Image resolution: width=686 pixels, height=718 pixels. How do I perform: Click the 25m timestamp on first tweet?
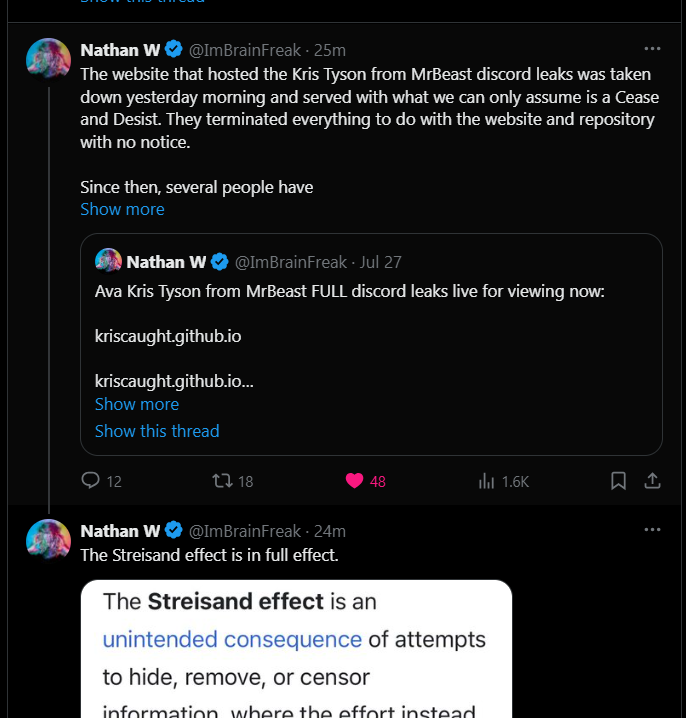click(x=330, y=50)
